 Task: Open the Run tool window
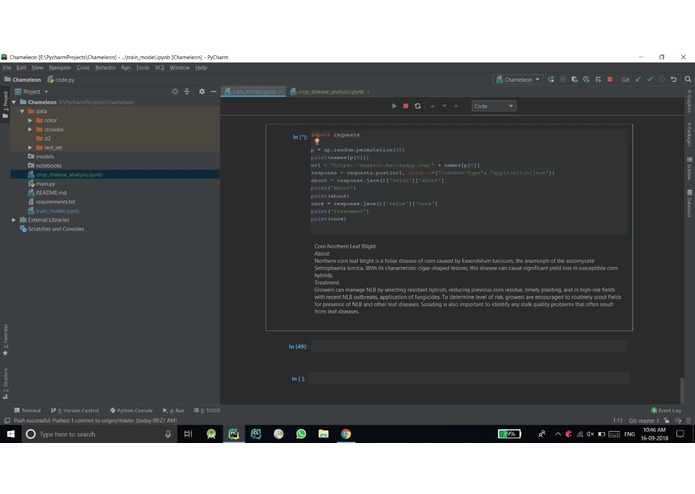pos(173,411)
